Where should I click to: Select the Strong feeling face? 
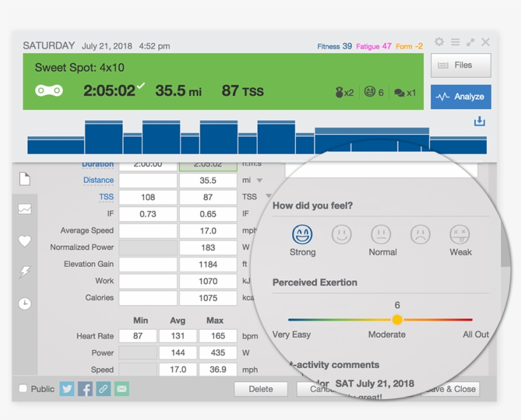coord(302,234)
